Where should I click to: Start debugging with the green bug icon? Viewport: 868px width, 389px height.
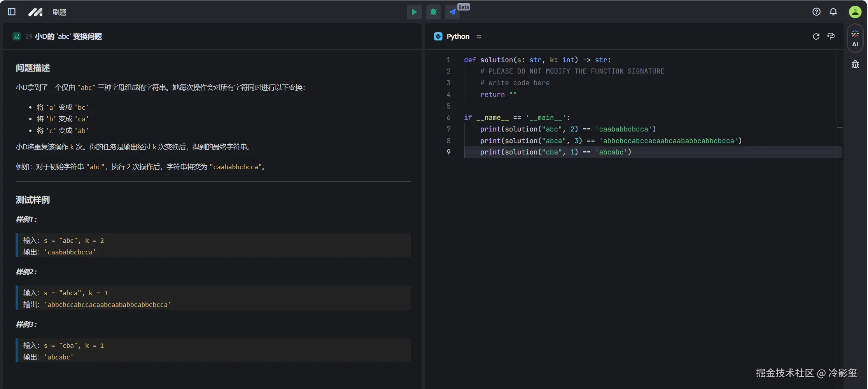tap(433, 12)
